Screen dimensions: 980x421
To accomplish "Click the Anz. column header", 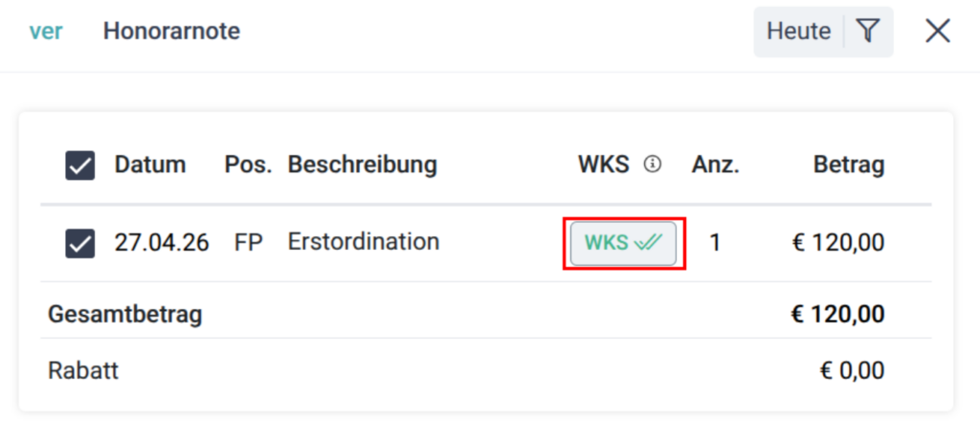I will pos(715,165).
